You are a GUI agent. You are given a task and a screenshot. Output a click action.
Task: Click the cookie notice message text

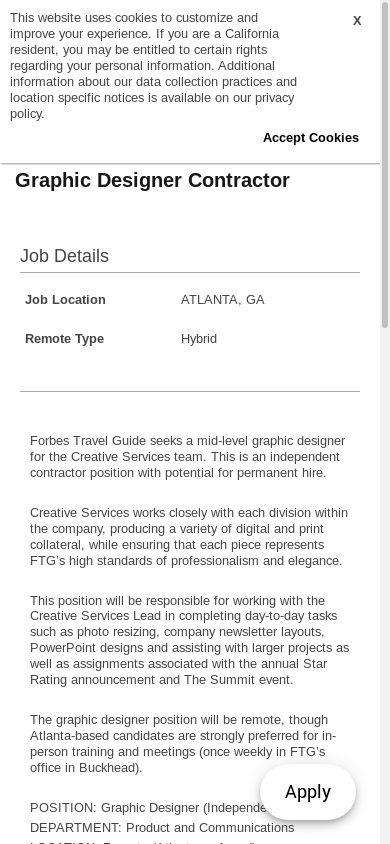coord(153,66)
